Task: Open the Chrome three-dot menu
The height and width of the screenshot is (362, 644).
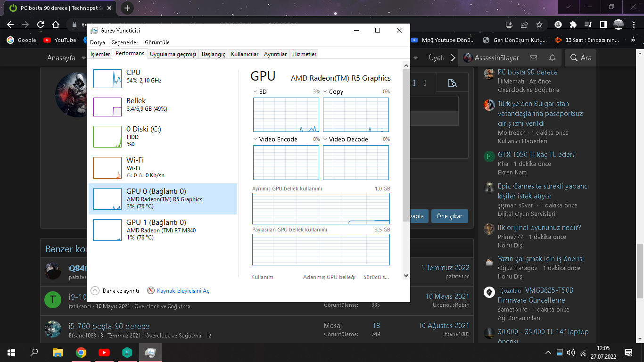Action: (634, 25)
